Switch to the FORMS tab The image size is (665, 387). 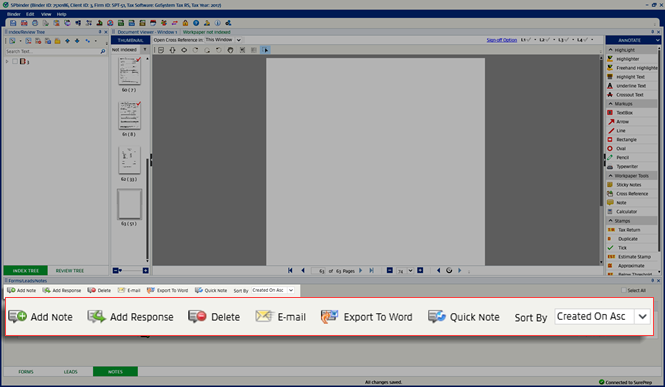tap(26, 372)
